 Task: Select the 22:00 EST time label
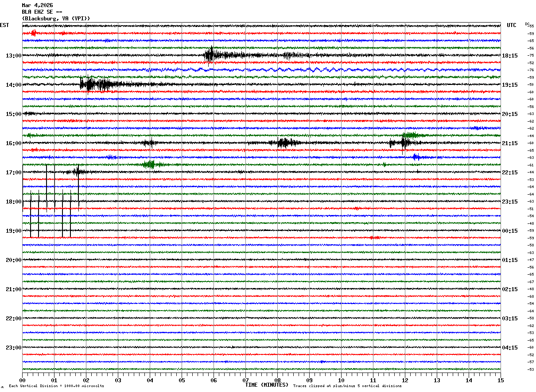pyautogui.click(x=13, y=319)
